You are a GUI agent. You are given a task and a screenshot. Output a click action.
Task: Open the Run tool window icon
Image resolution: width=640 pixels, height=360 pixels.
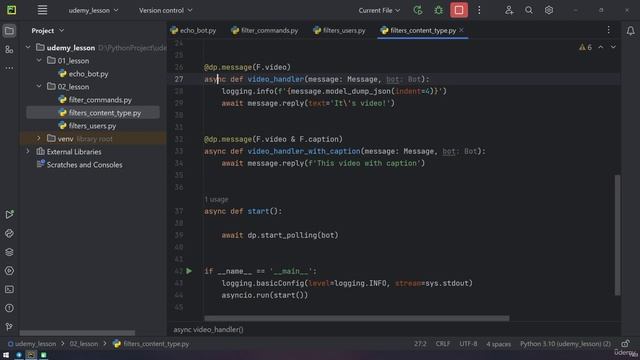[x=9, y=215]
